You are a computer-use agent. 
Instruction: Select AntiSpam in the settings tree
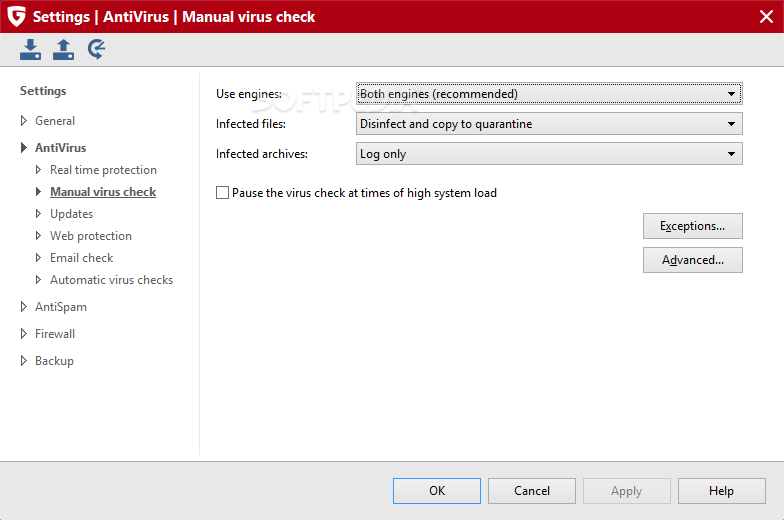(x=61, y=307)
